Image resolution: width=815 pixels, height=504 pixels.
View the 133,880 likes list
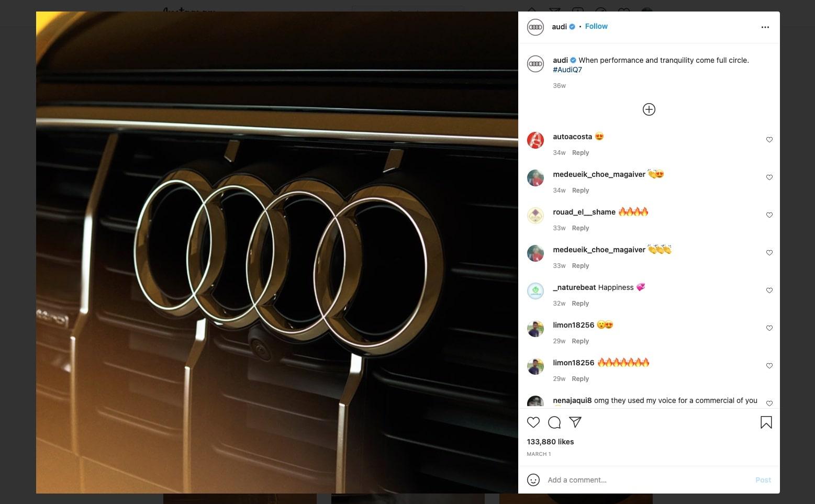click(x=550, y=442)
